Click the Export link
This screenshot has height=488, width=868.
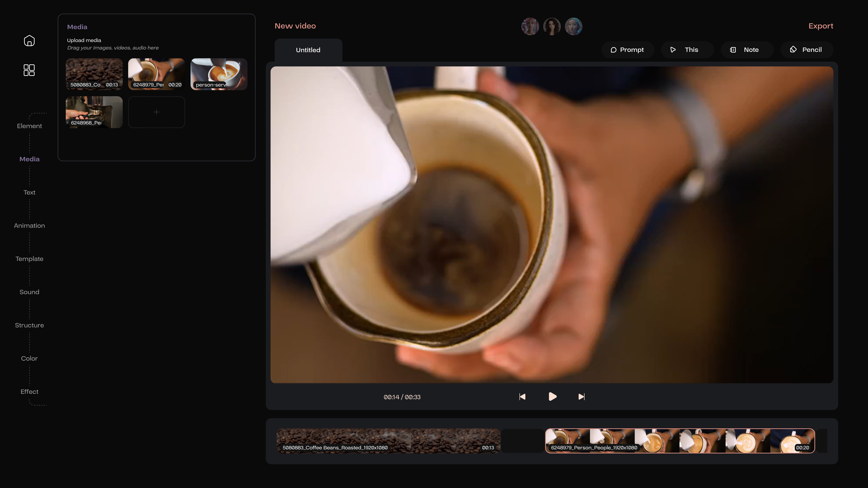click(821, 26)
